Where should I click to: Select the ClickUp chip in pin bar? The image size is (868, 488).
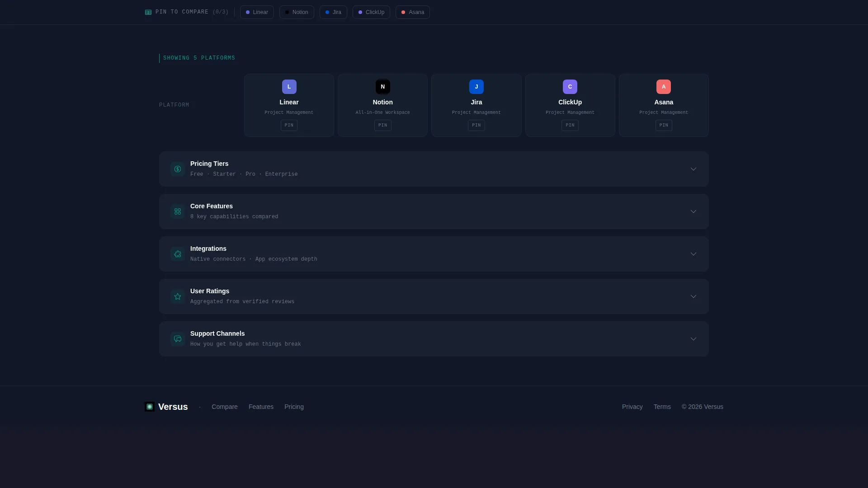tap(371, 12)
